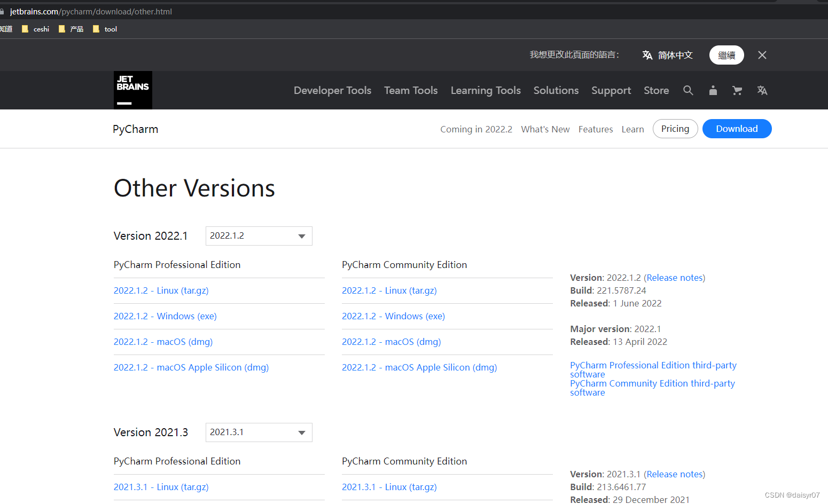Open Developer Tools menu

332,90
